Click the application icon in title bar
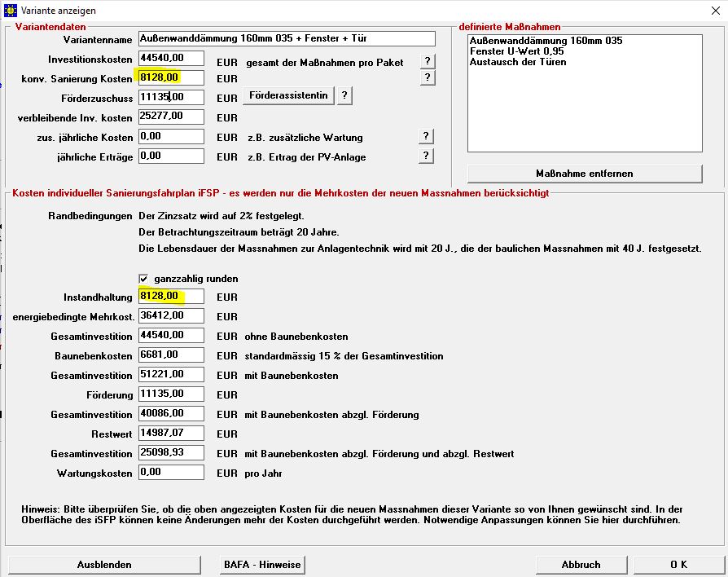The image size is (728, 577). coord(11,11)
